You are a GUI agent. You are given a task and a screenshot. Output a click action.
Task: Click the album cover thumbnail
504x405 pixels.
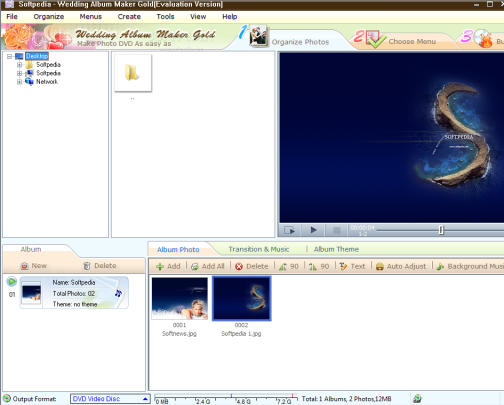pos(31,293)
